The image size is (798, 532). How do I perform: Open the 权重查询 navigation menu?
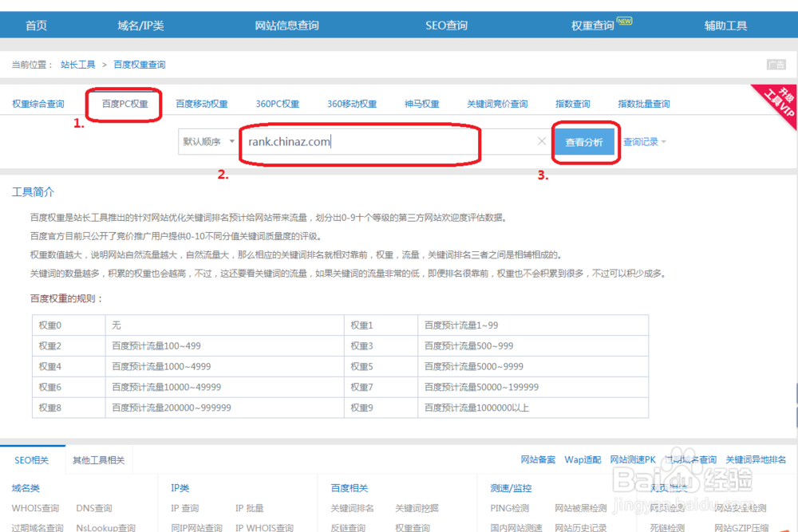592,26
